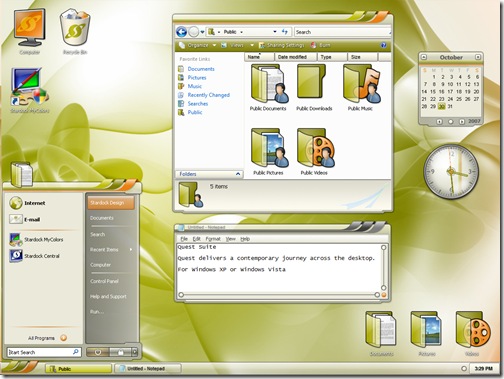Select the Public Documents folder
The width and height of the screenshot is (504, 379).
pos(268,88)
